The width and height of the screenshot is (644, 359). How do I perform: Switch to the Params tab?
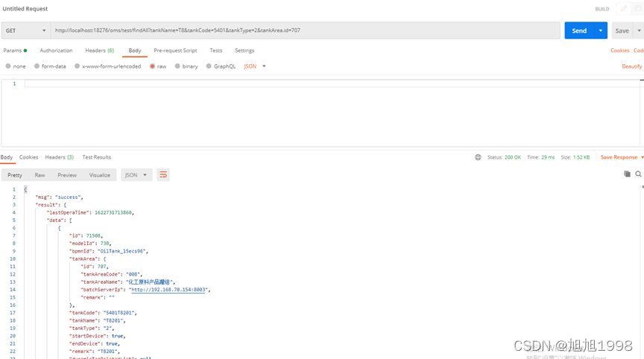pyautogui.click(x=15, y=51)
